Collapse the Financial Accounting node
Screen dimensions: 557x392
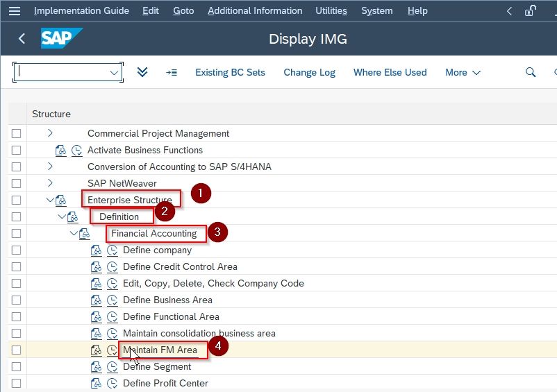pyautogui.click(x=74, y=233)
